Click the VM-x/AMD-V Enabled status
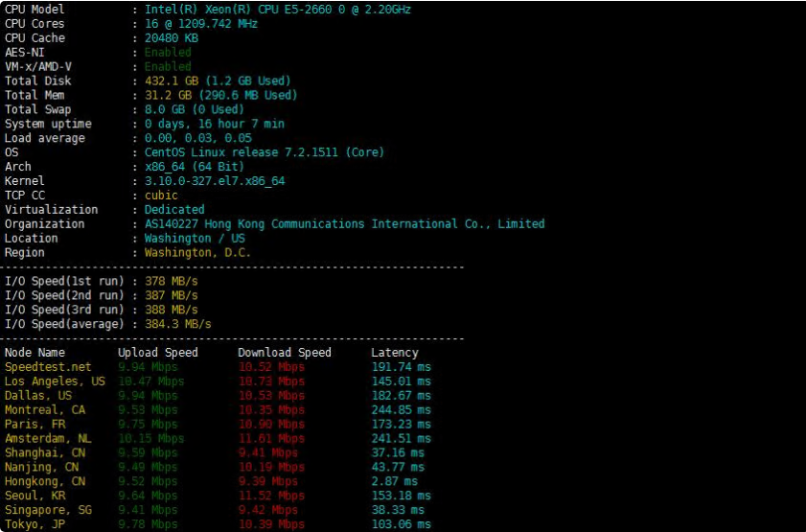This screenshot has height=532, width=806. pyautogui.click(x=168, y=67)
